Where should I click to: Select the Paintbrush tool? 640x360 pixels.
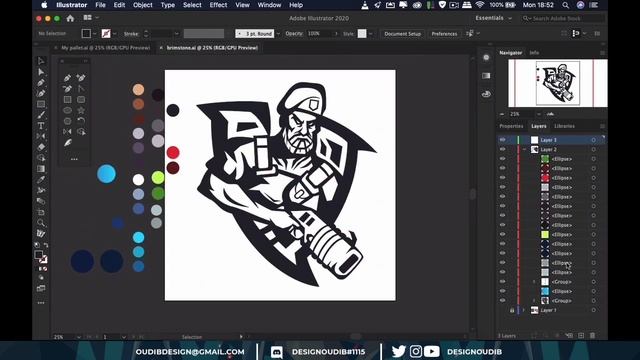pos(41,115)
